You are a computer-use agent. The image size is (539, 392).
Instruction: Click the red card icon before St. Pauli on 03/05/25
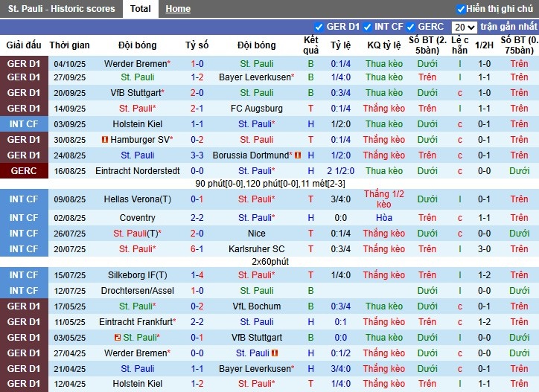click(x=117, y=338)
